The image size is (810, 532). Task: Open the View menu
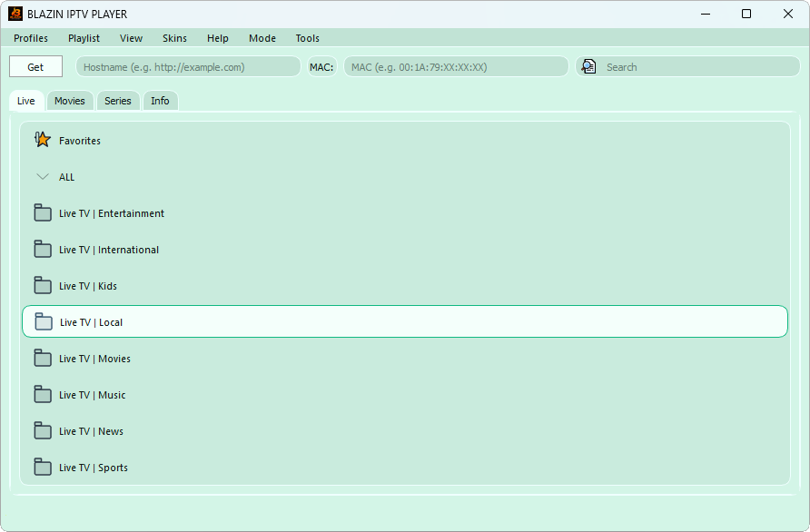pyautogui.click(x=131, y=38)
